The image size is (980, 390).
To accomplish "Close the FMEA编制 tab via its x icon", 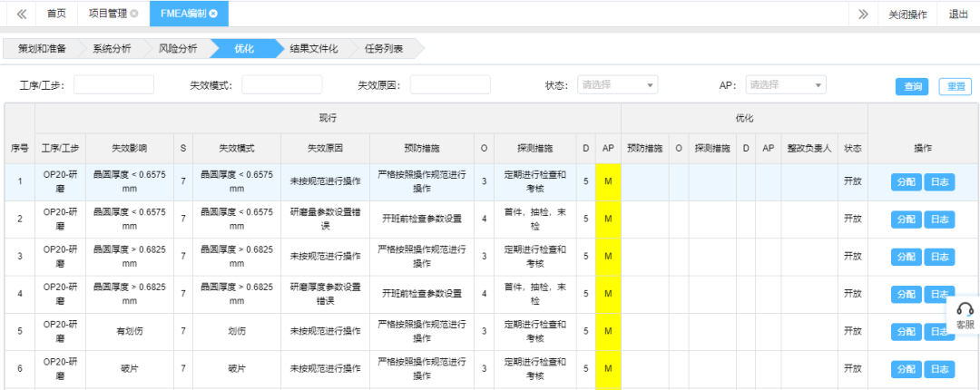I will tap(213, 14).
